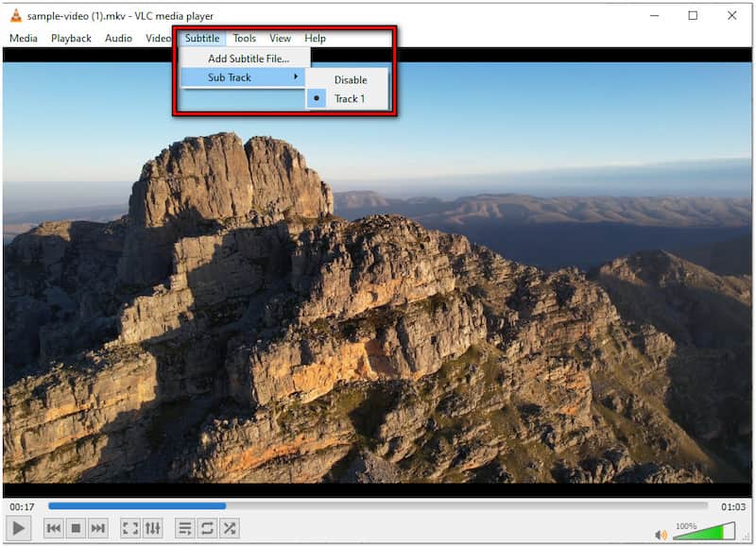Open the Playback menu
The image size is (756, 547).
pos(71,38)
